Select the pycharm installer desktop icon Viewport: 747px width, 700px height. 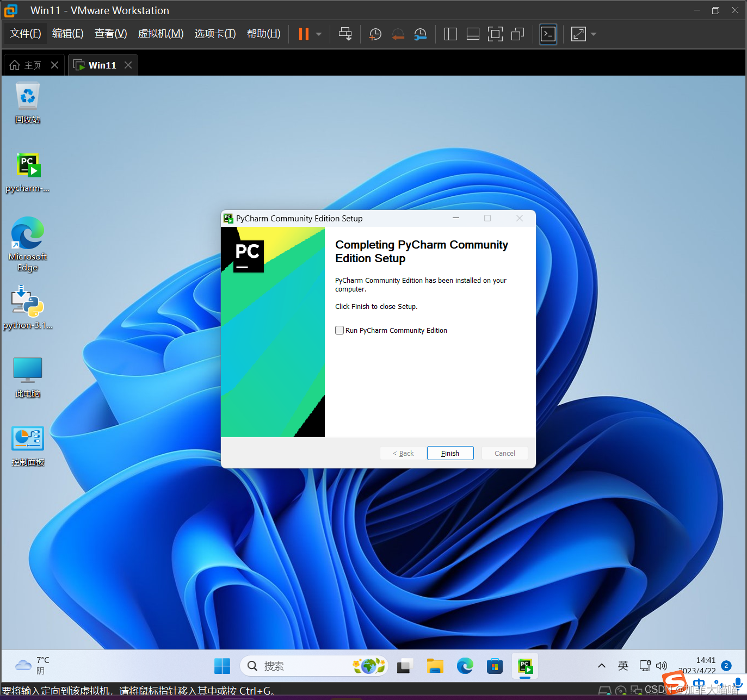click(28, 173)
